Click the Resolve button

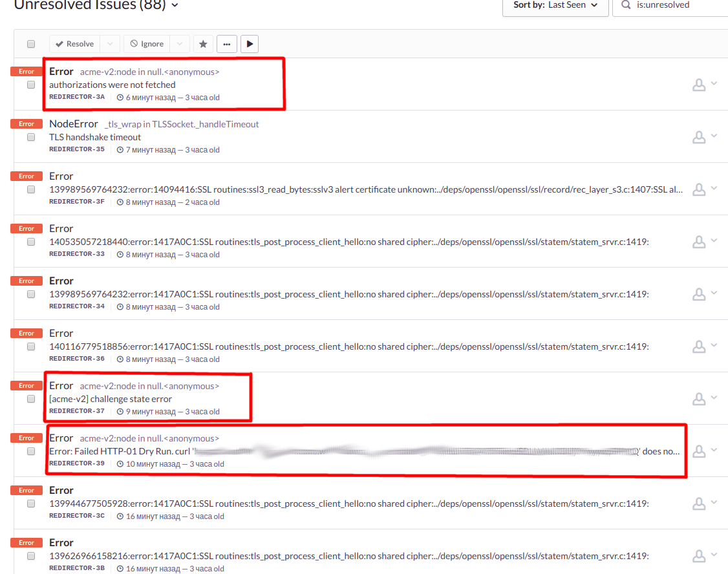coord(74,44)
